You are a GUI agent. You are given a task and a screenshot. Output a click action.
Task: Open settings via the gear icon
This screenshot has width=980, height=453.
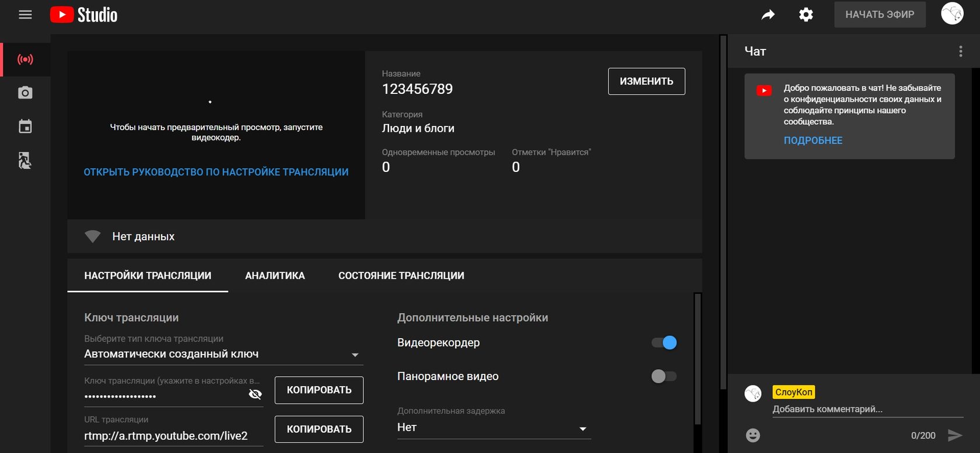pos(806,15)
